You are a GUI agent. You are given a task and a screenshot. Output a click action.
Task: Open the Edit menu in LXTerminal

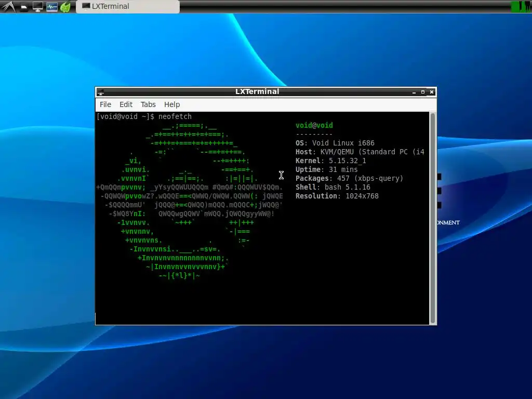click(126, 104)
